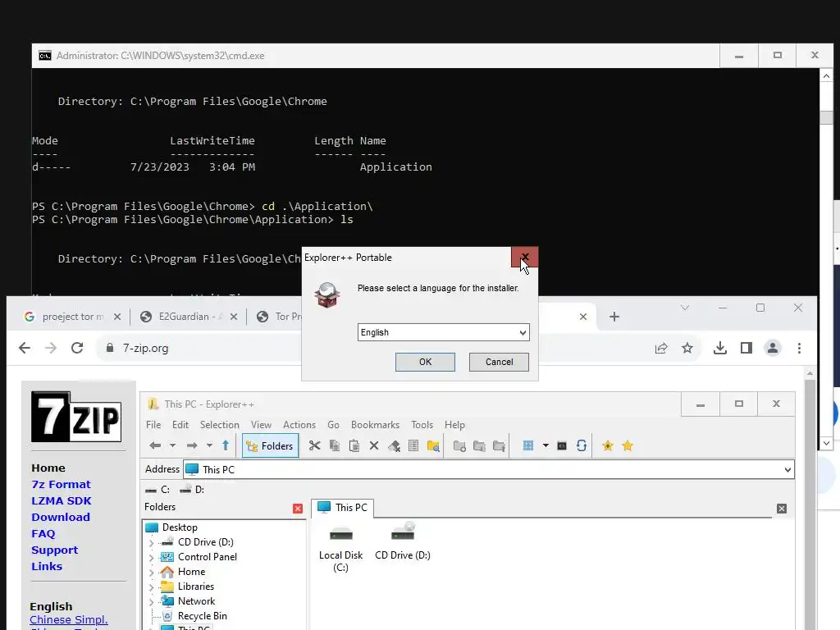Click OK in the language dialog
This screenshot has width=840, height=630.
coord(425,362)
